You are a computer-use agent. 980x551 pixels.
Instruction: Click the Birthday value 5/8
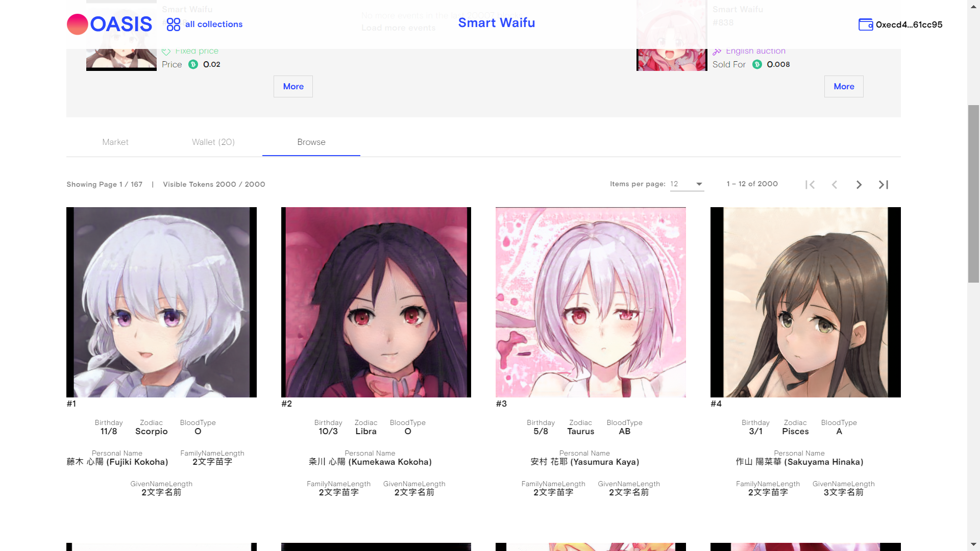point(541,432)
